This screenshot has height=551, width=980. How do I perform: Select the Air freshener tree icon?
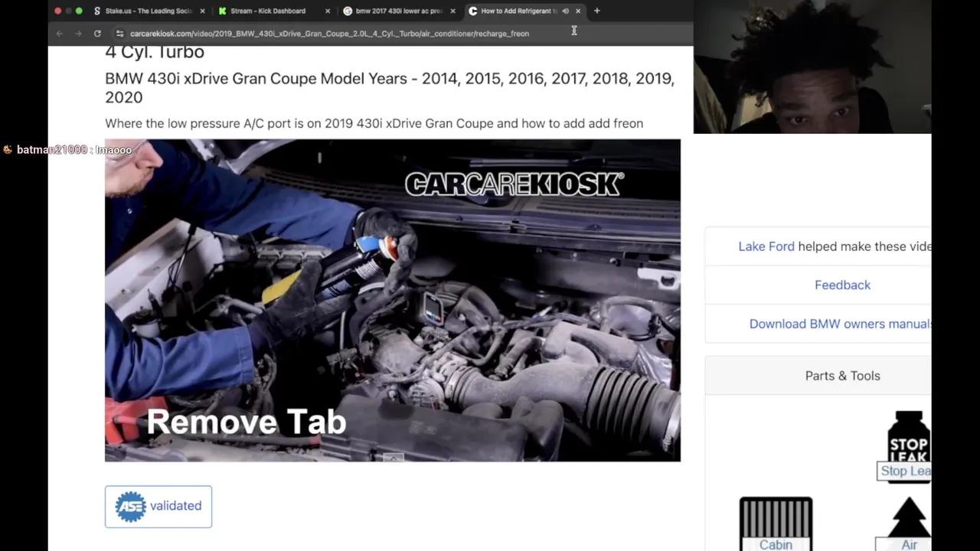[909, 517]
